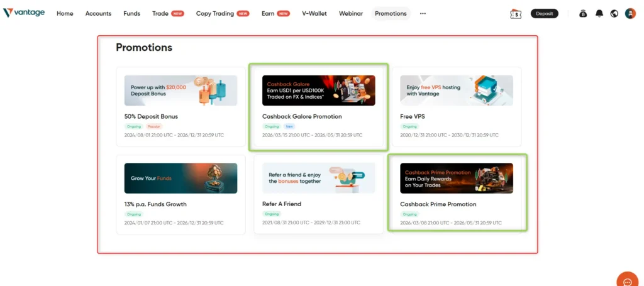Open the money bag rewards icon

tap(583, 14)
